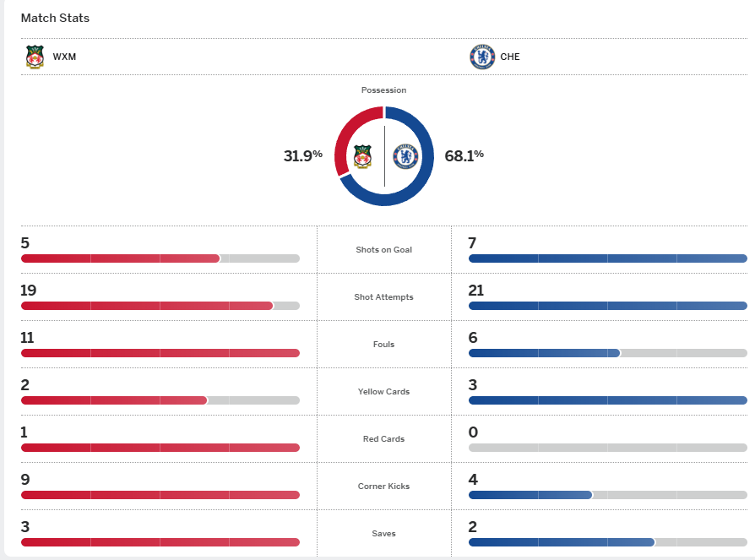
Task: Click Wrexham's Shot Attempts bar
Action: (x=147, y=306)
